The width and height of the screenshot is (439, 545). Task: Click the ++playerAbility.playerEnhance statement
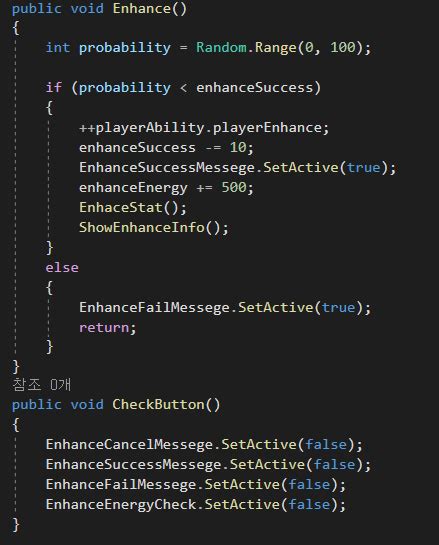click(204, 128)
